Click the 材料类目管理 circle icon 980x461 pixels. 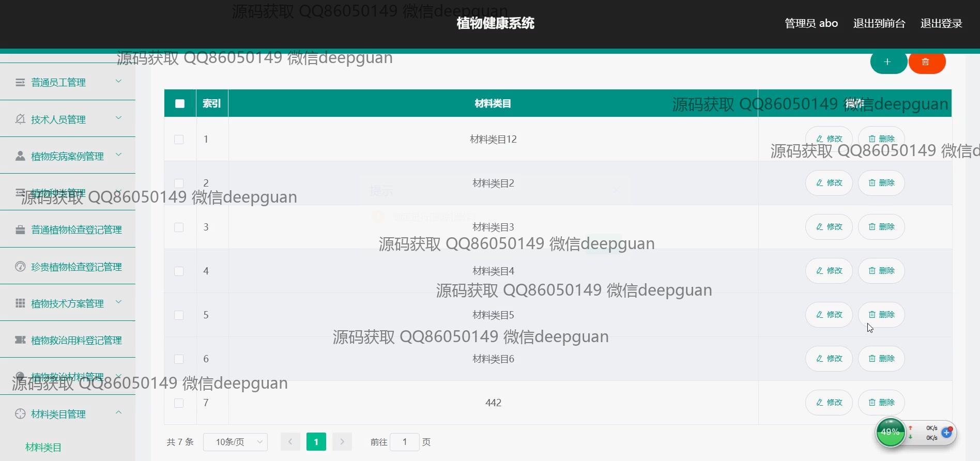pos(20,414)
